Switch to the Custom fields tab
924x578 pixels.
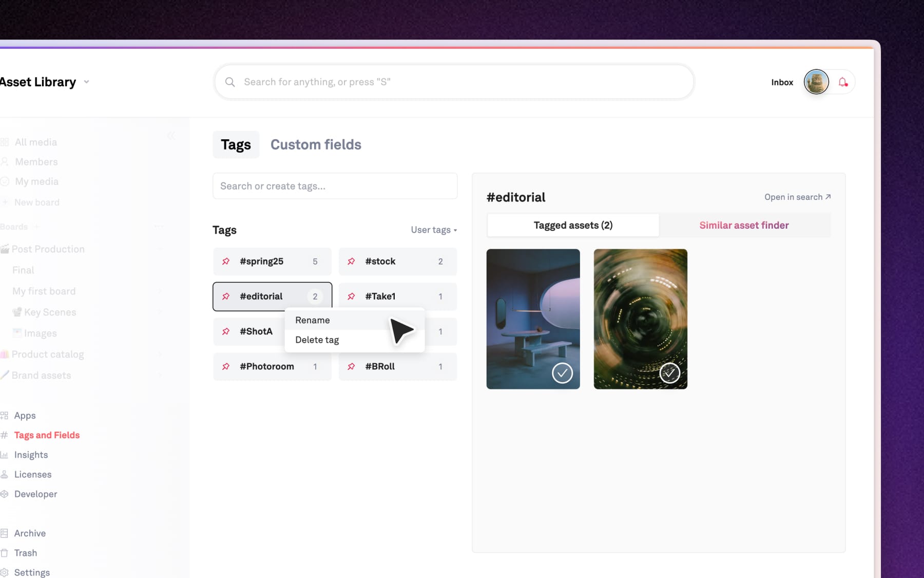[x=316, y=145]
